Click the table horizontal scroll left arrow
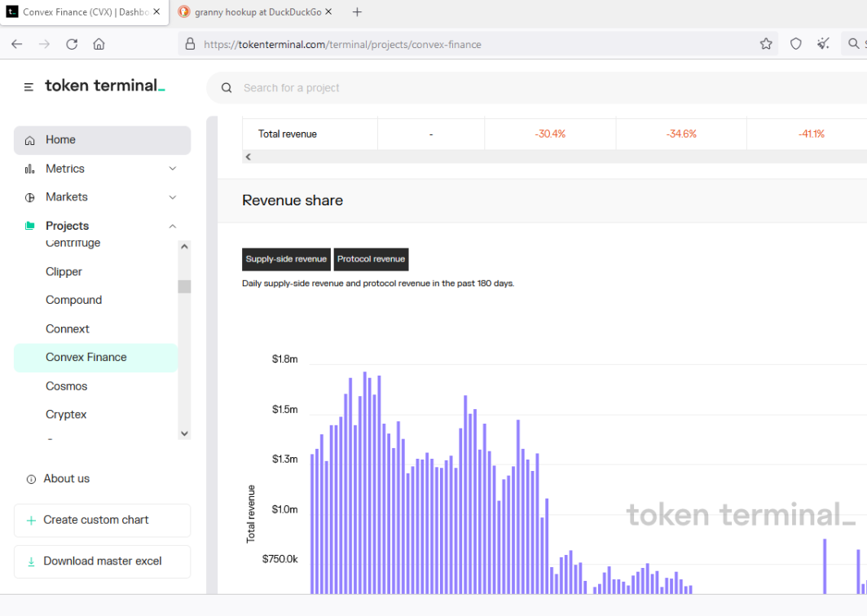 (x=249, y=157)
